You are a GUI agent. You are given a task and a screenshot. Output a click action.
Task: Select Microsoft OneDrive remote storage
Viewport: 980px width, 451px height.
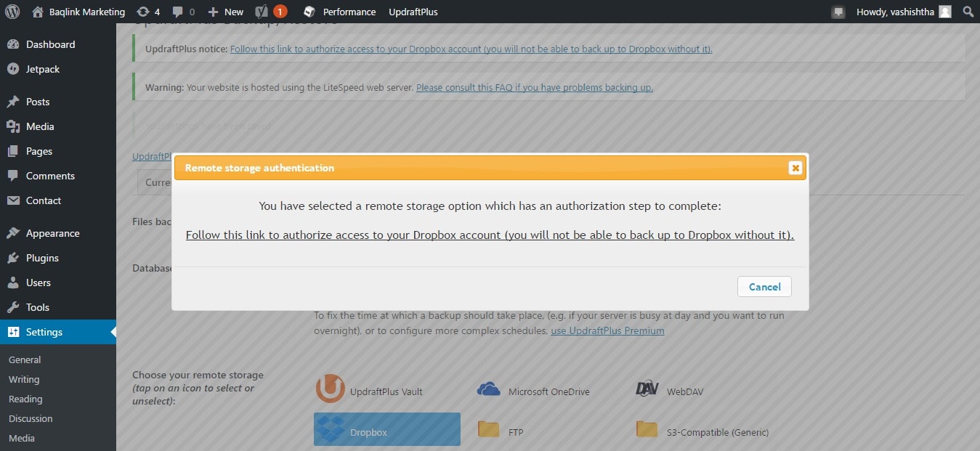click(x=533, y=391)
